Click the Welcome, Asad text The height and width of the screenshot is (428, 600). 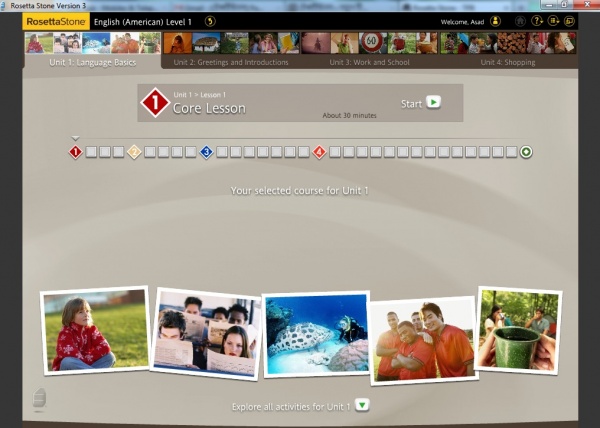(x=462, y=22)
